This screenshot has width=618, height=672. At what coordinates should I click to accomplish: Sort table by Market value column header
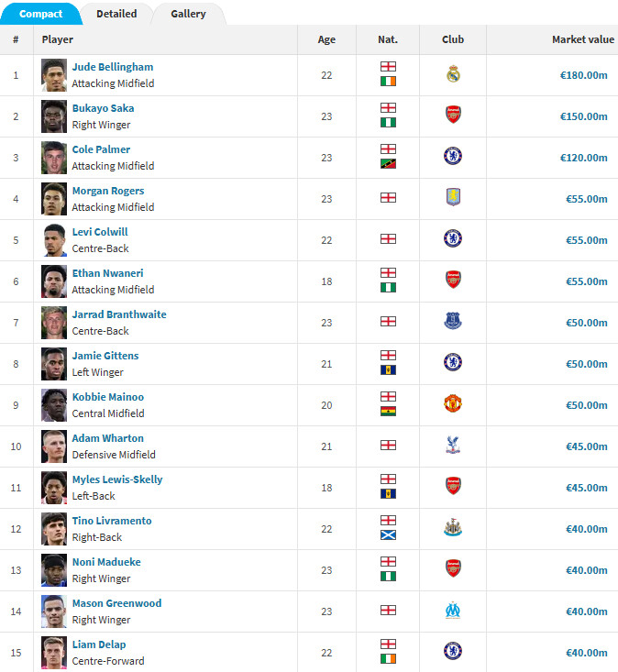pyautogui.click(x=581, y=39)
